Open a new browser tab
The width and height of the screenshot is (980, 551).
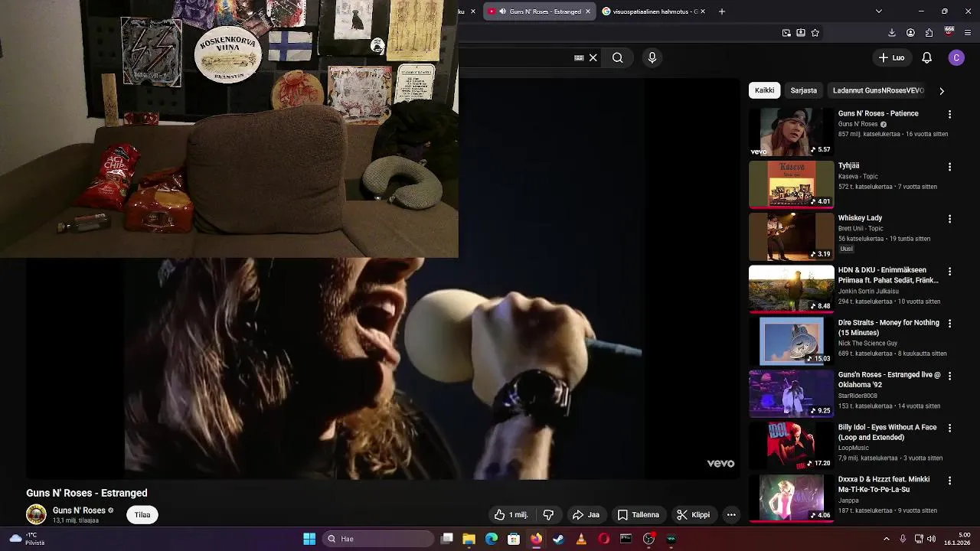click(721, 11)
